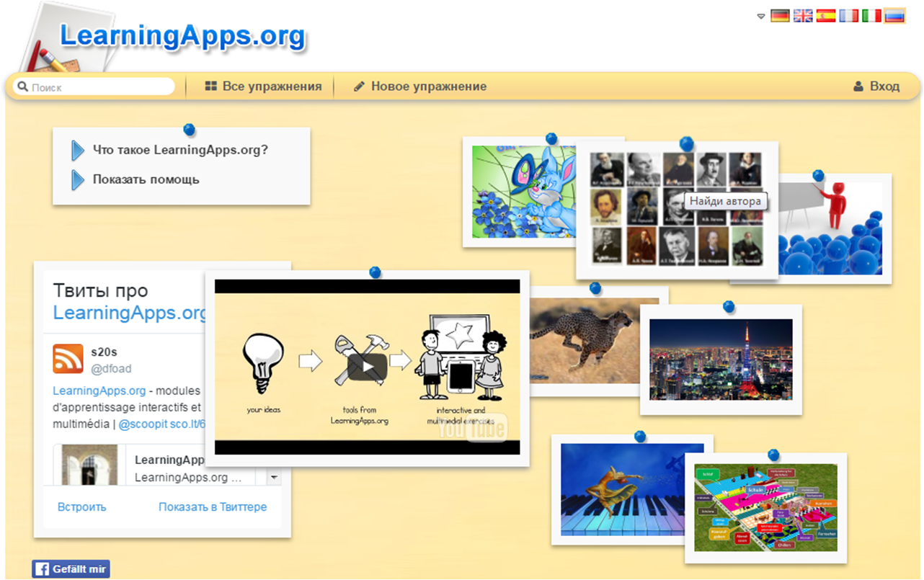Open the piano keys thumbnail
Screen dimensions: 924x580
tap(622, 490)
